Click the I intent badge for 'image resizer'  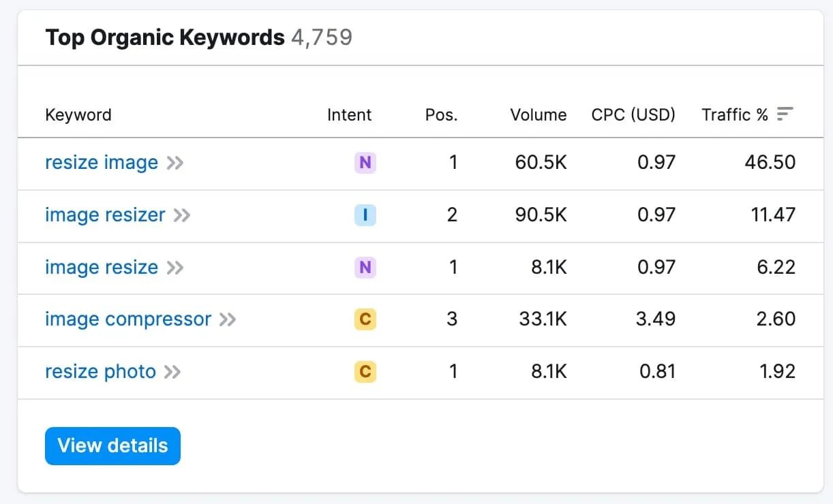[365, 215]
